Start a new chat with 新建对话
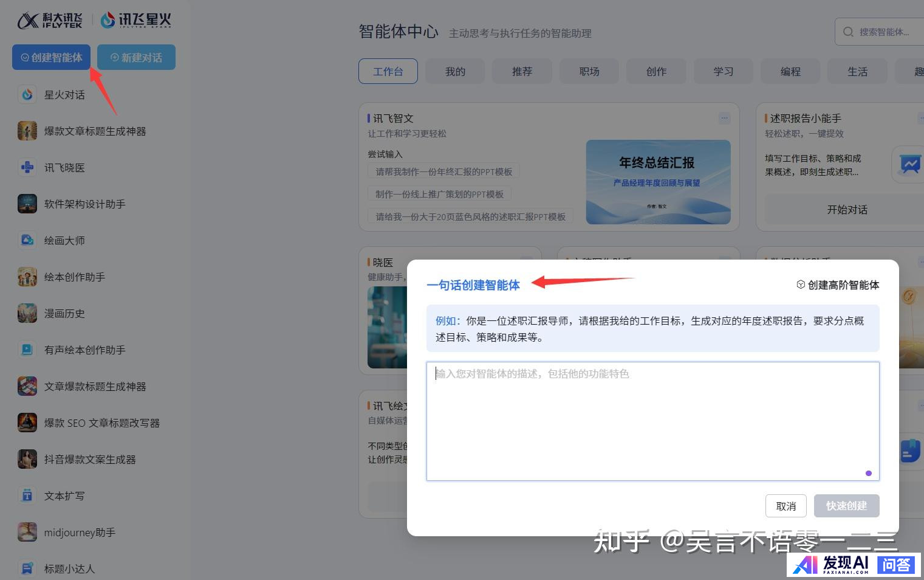The height and width of the screenshot is (580, 924). pos(136,57)
